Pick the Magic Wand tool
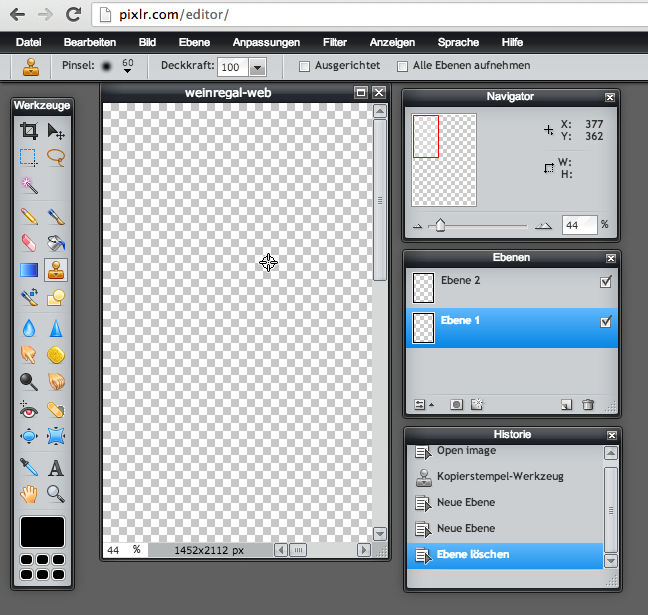The width and height of the screenshot is (648, 615). point(29,185)
